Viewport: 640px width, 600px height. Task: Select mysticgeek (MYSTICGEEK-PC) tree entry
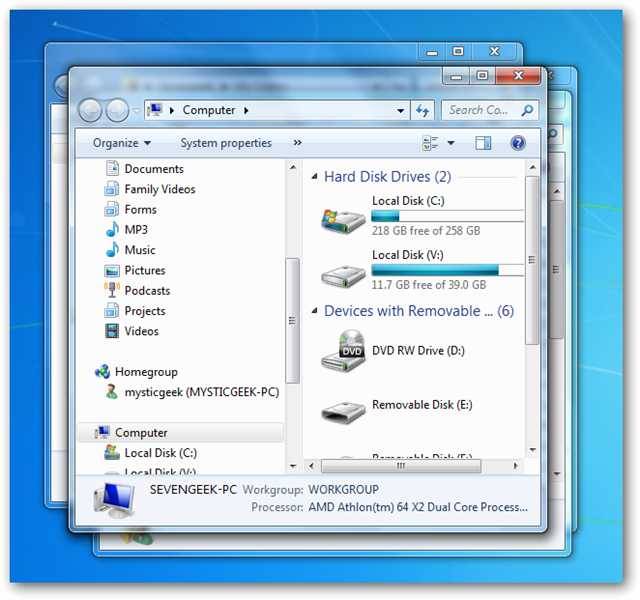point(202,392)
